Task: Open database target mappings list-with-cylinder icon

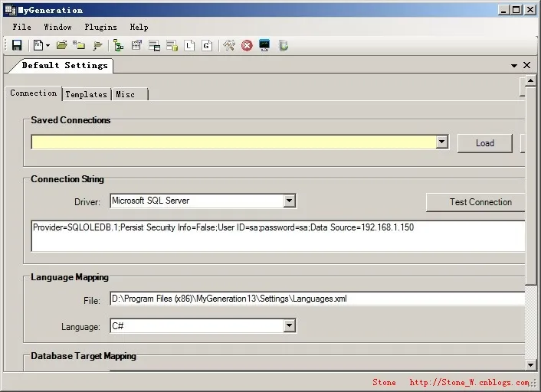Action: click(x=172, y=45)
